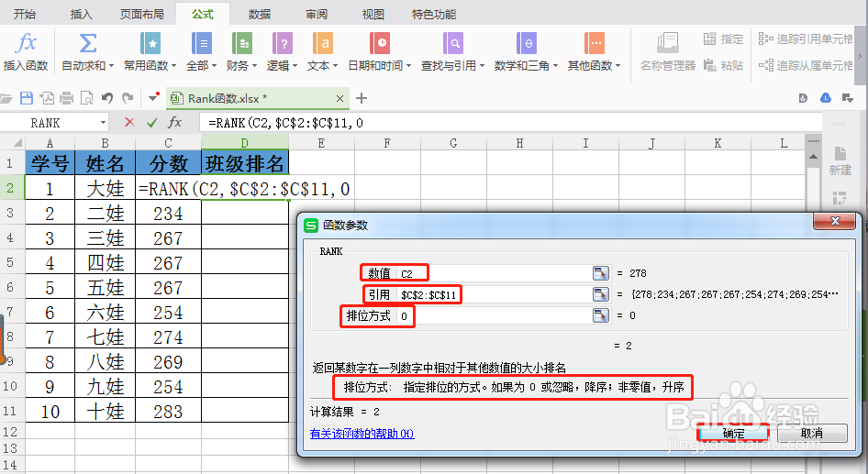Open the Insert Function (插入函数) icon
Screen dimensions: 868x474
point(26,43)
